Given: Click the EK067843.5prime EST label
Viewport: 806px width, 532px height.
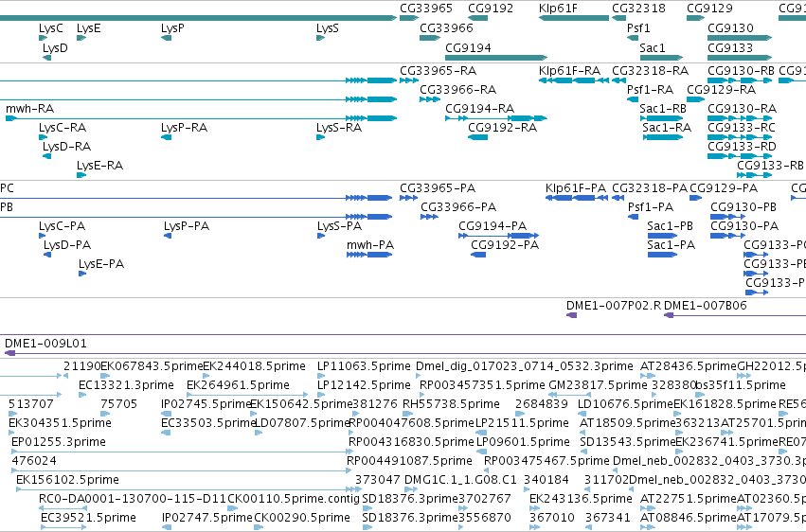Looking at the screenshot, I should coord(152,366).
